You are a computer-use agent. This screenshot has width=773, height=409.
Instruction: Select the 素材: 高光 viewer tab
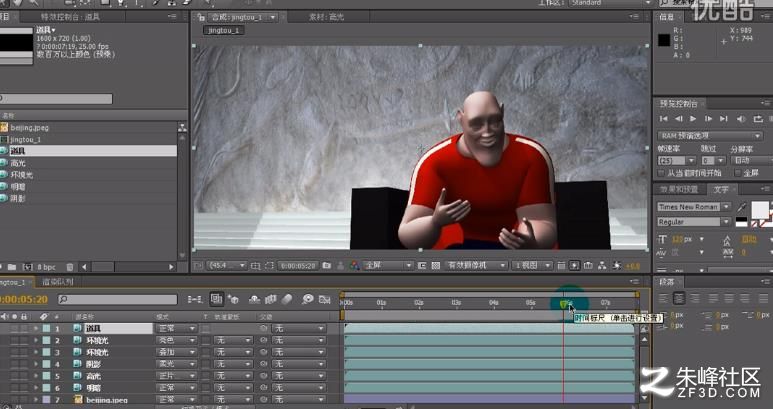326,17
